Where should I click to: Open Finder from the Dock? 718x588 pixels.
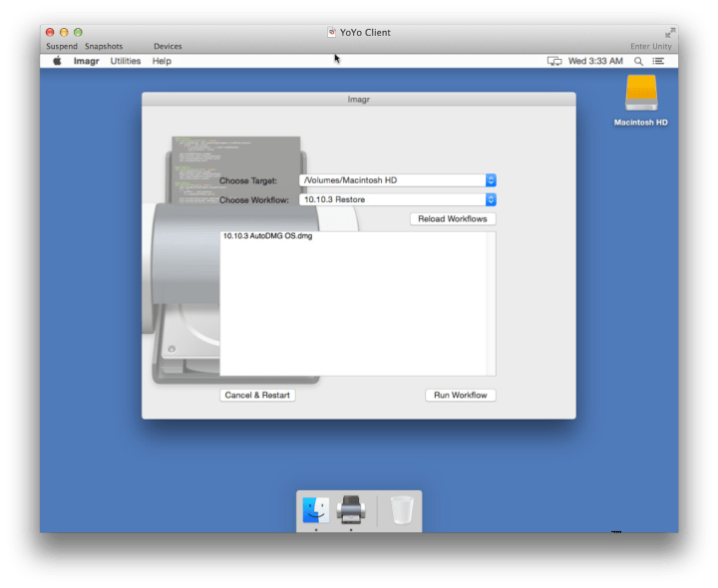tap(316, 509)
